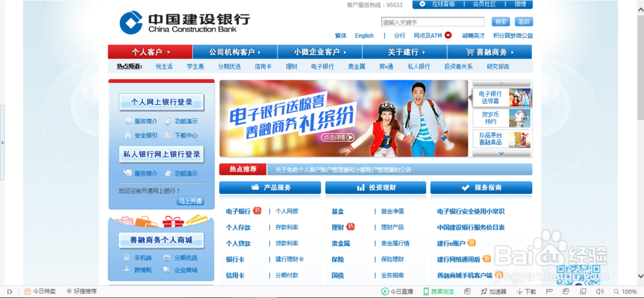The height and width of the screenshot is (298, 644).
Task: Open 产品服务 section header
Action: [270, 187]
